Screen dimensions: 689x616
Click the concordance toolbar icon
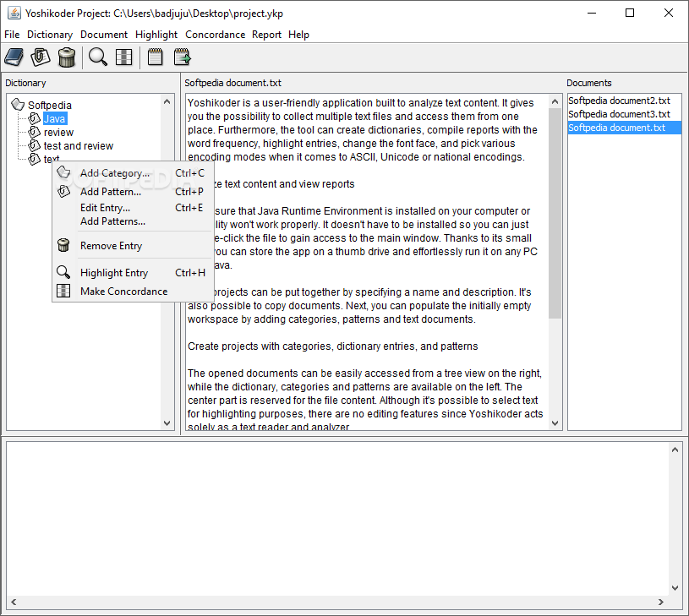click(x=124, y=57)
